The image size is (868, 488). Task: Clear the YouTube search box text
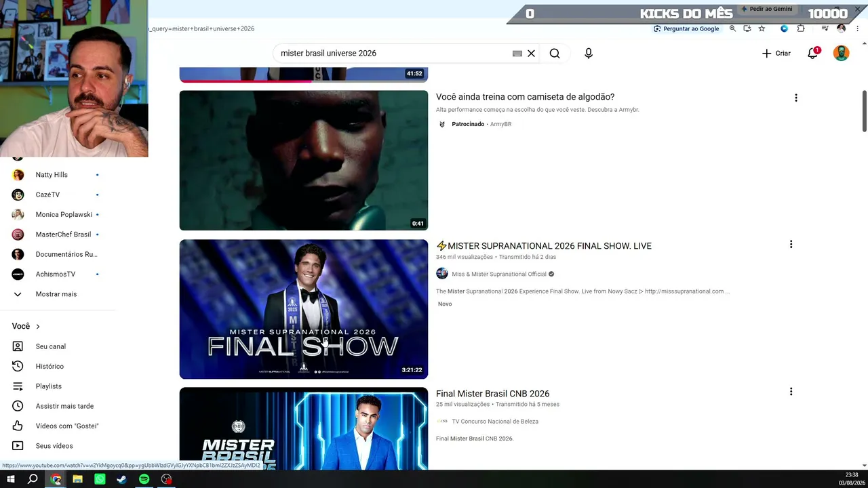(532, 54)
